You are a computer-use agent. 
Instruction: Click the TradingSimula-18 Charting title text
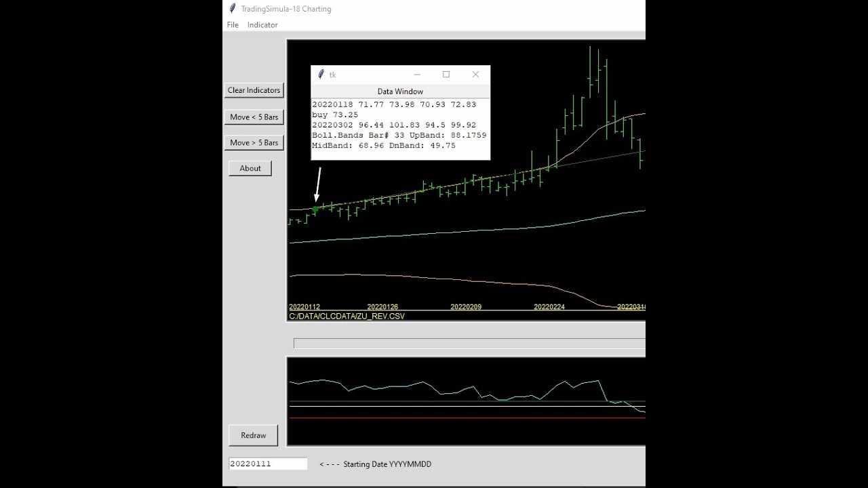tap(286, 9)
